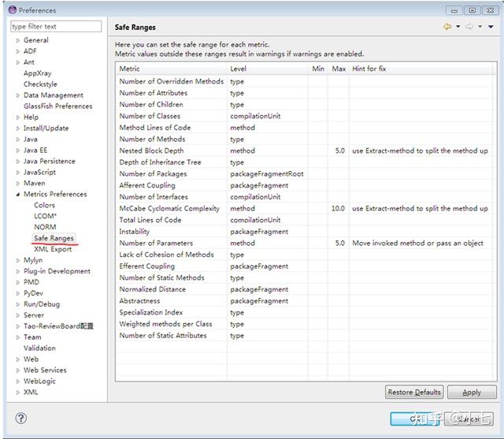This screenshot has width=504, height=439.
Task: Expand the PMD tree node
Action: [18, 282]
